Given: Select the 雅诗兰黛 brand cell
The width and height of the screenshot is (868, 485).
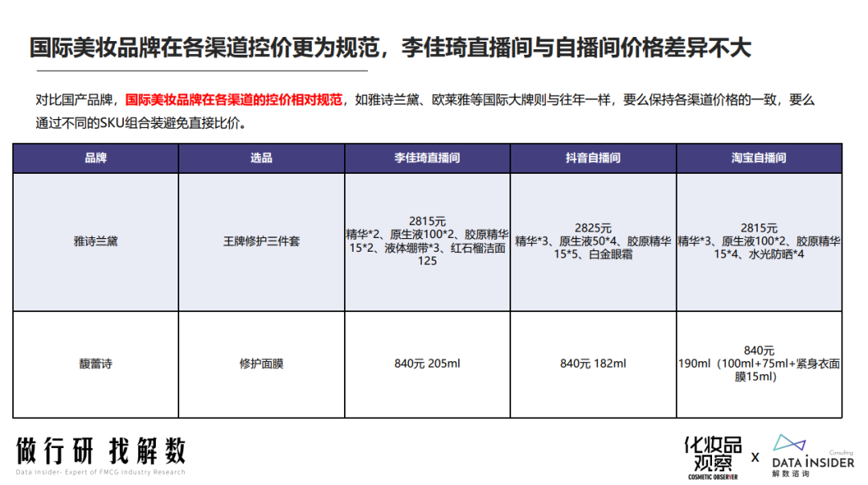Looking at the screenshot, I should [96, 241].
